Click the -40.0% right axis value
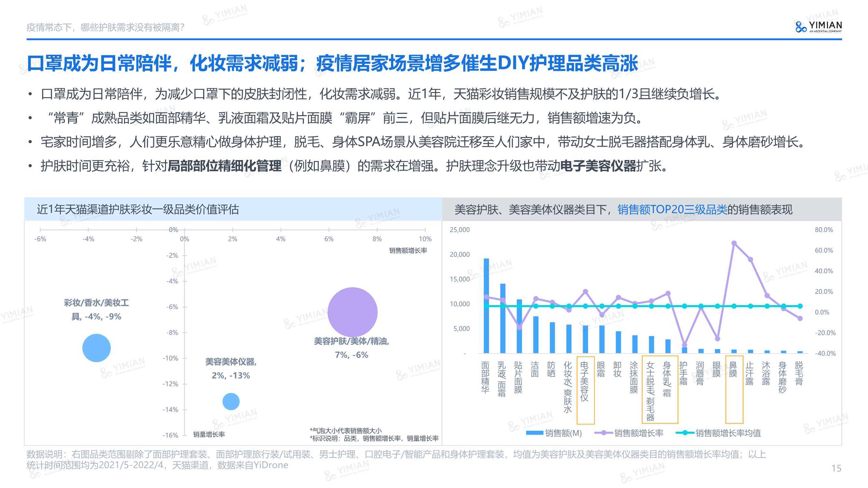Image resolution: width=868 pixels, height=488 pixels. (x=825, y=353)
